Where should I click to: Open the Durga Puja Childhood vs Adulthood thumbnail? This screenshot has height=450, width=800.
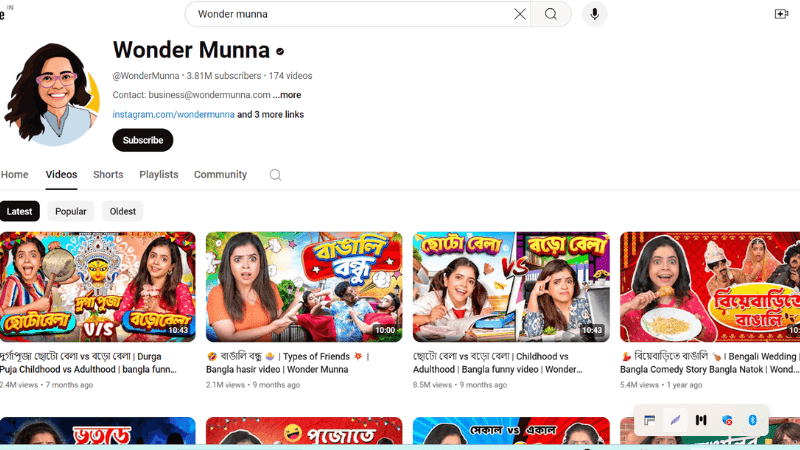pyautogui.click(x=97, y=287)
